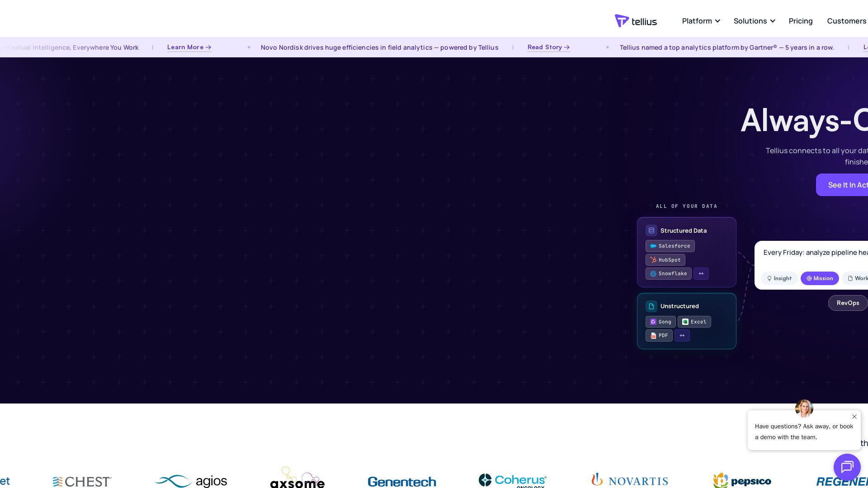Switch to the Mission tab
Image resolution: width=868 pixels, height=488 pixels.
[820, 278]
